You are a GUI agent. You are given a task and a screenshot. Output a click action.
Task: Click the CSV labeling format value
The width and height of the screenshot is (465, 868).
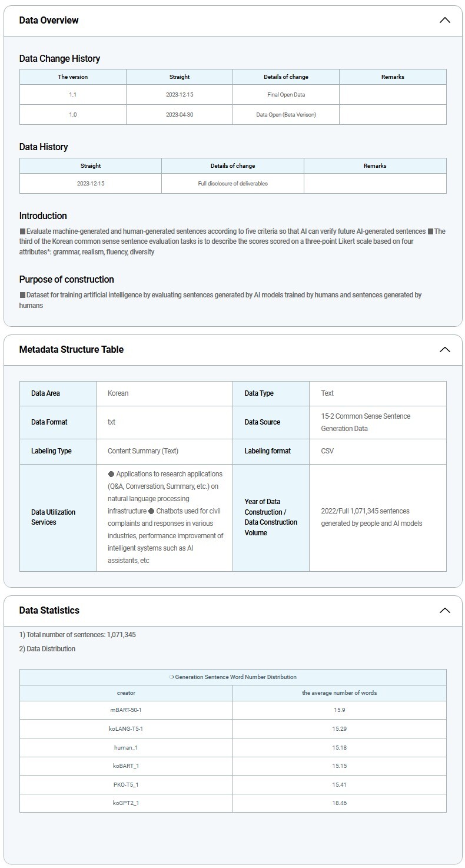328,451
